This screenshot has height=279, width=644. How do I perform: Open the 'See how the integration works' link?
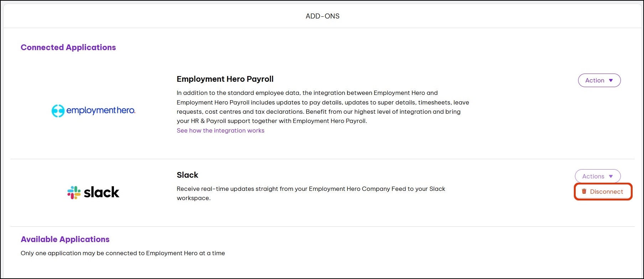tap(220, 130)
